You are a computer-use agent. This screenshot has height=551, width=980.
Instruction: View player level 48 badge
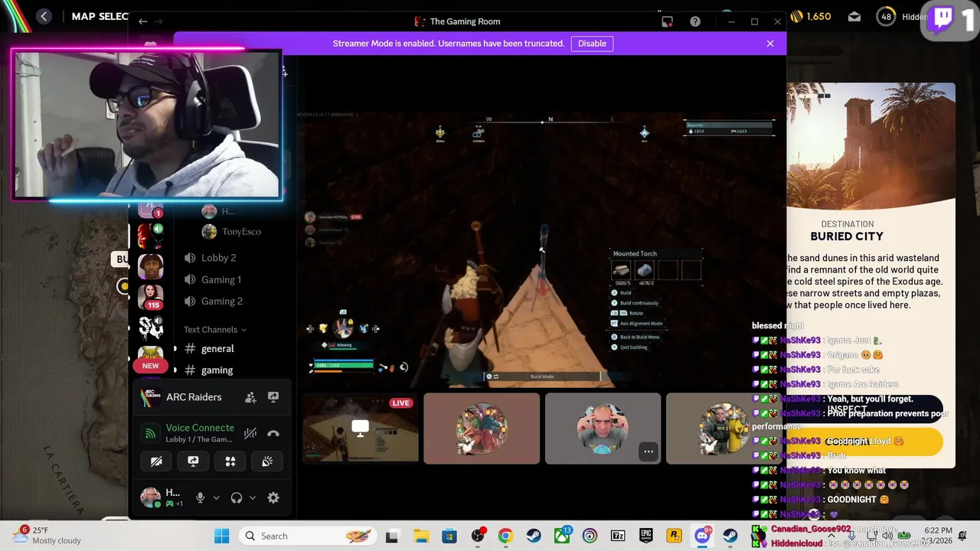886,16
